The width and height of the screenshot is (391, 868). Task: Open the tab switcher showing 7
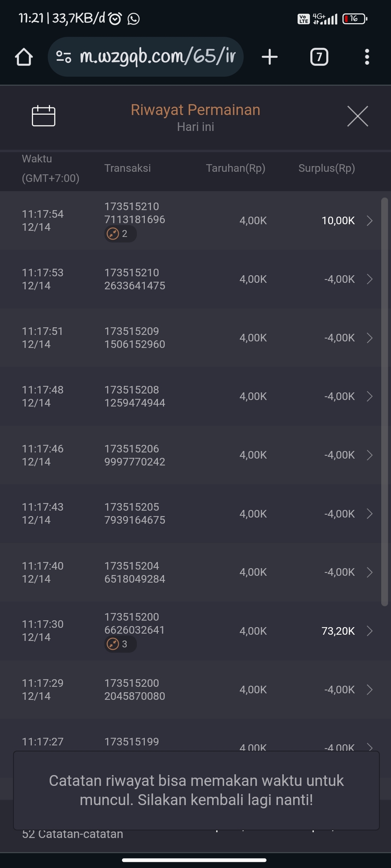tap(319, 57)
